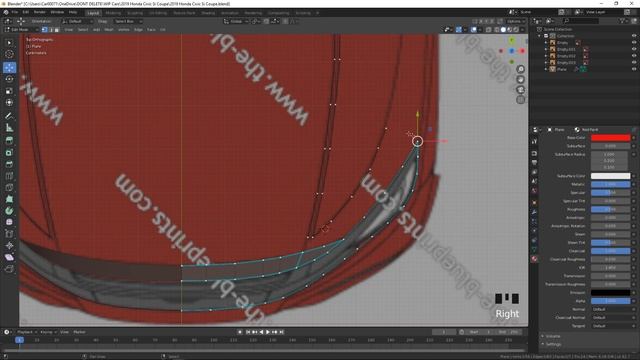Open the Render menu
The height and width of the screenshot is (360, 640).
40,12
